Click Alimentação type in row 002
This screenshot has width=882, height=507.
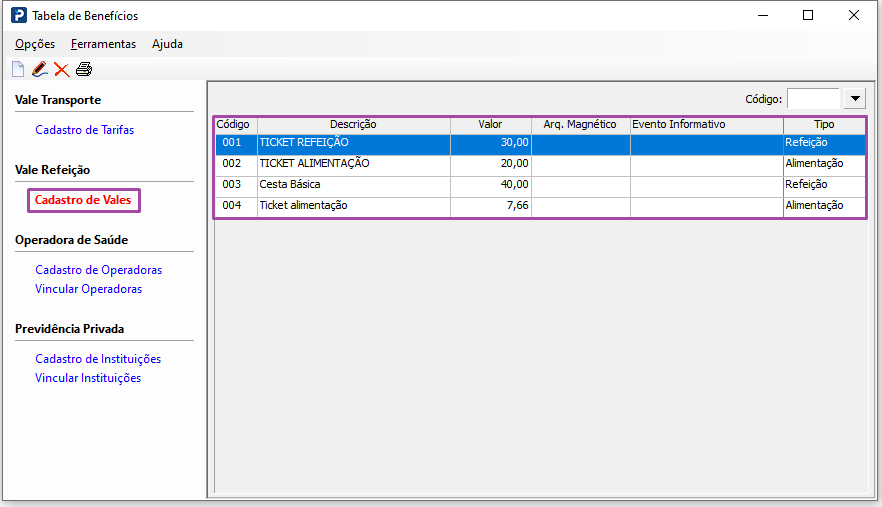(x=824, y=164)
